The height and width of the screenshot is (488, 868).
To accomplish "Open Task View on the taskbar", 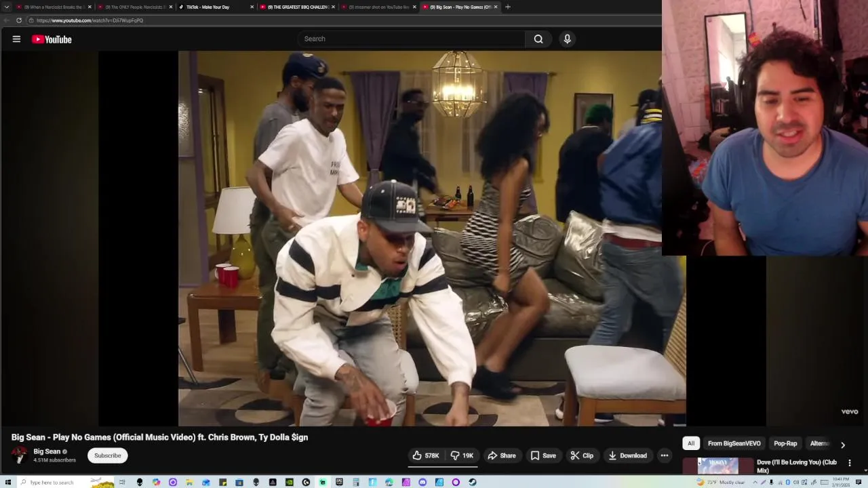I will pos(122,482).
